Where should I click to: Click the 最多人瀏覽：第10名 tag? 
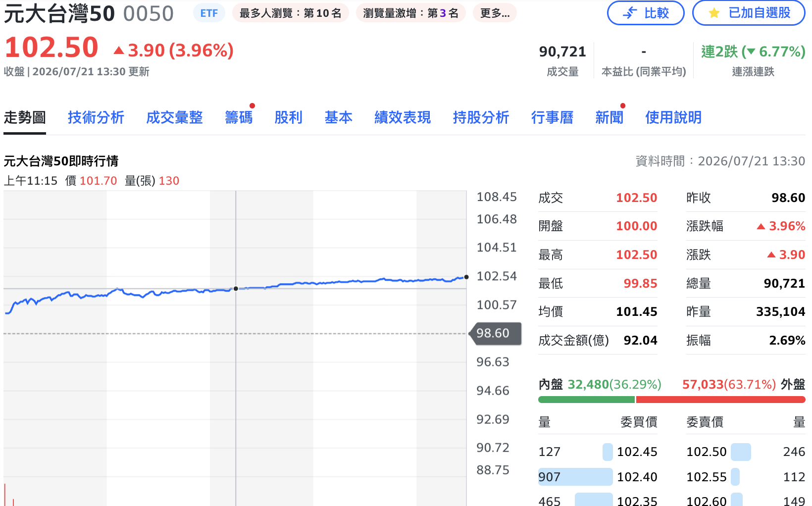(290, 13)
